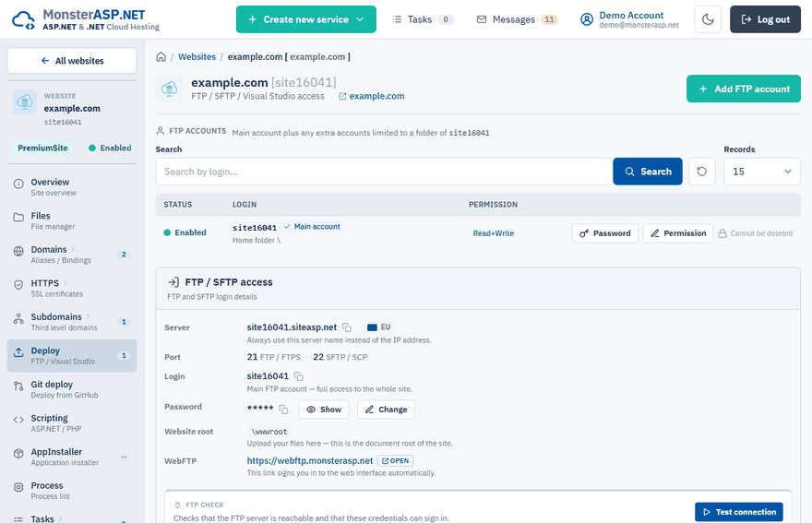Viewport: 812px width, 523px height.
Task: Click the Websites breadcrumb link
Action: pos(197,57)
